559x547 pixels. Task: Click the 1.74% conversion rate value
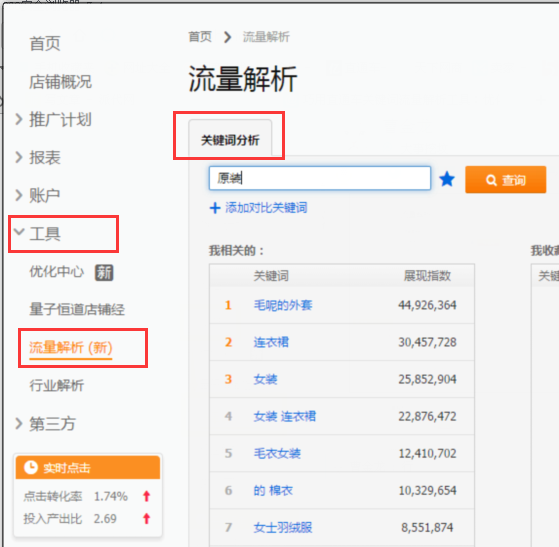(x=111, y=496)
